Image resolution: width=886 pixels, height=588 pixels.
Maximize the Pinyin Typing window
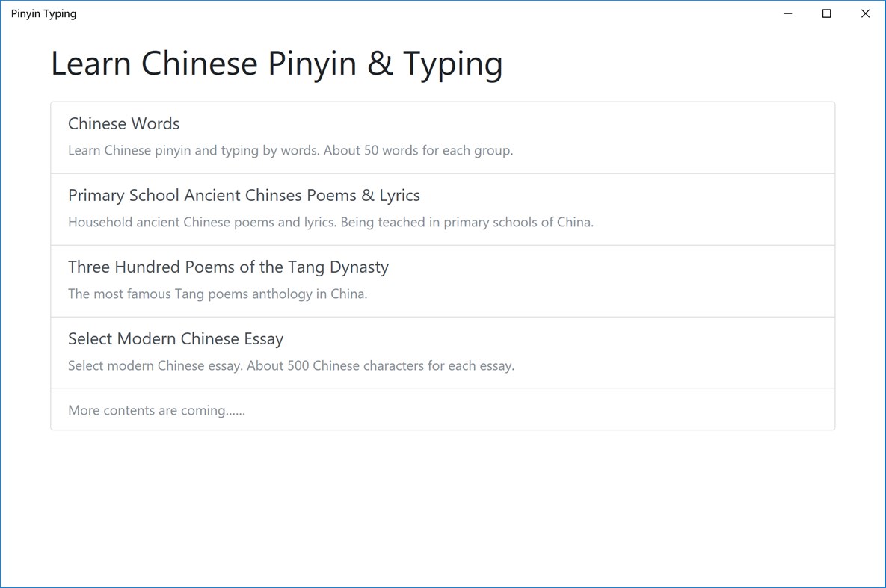(x=826, y=13)
